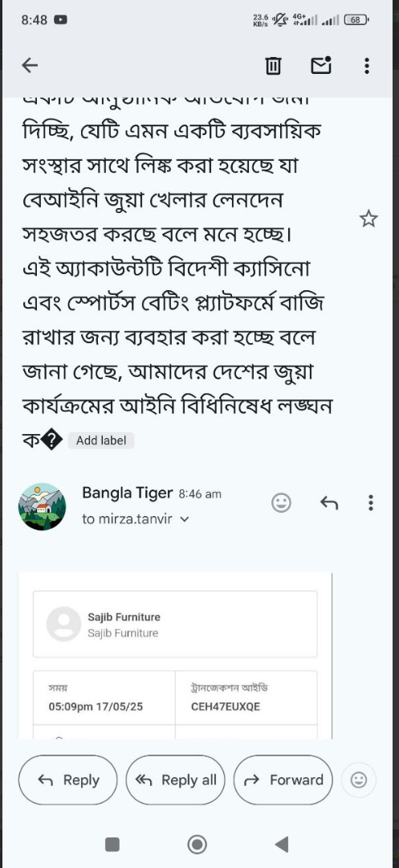Mark email as unread envelope icon

(x=321, y=65)
